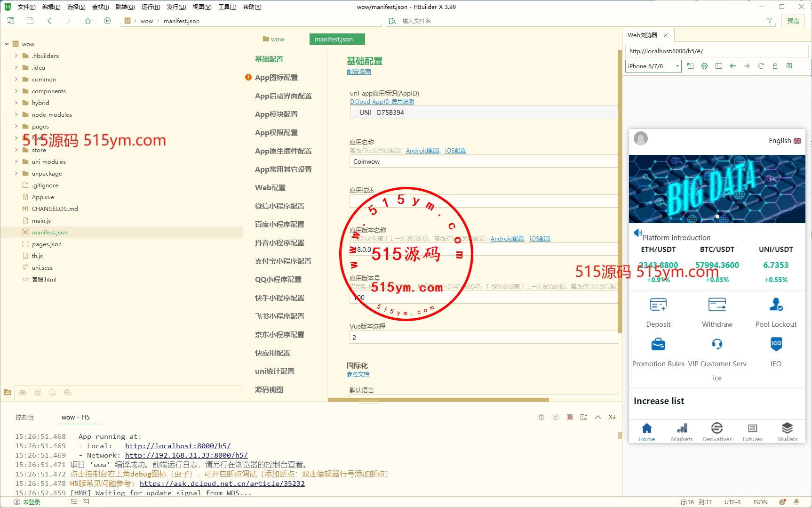Click the bookmark star icon
The height and width of the screenshot is (508, 812).
[88, 21]
